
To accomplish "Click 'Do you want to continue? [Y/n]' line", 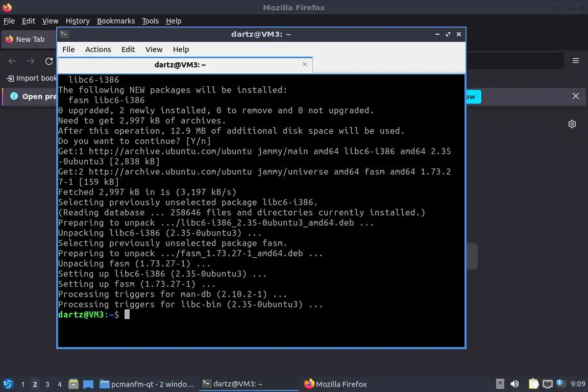I will click(x=134, y=141).
